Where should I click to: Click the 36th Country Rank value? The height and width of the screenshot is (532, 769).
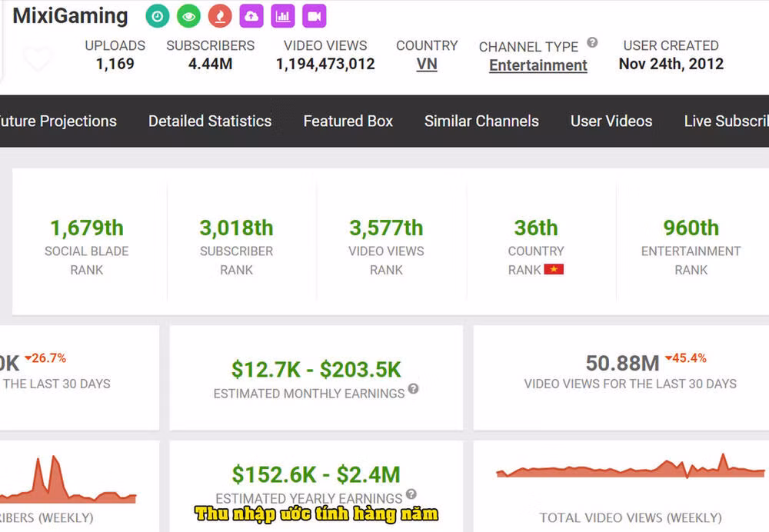(x=536, y=228)
